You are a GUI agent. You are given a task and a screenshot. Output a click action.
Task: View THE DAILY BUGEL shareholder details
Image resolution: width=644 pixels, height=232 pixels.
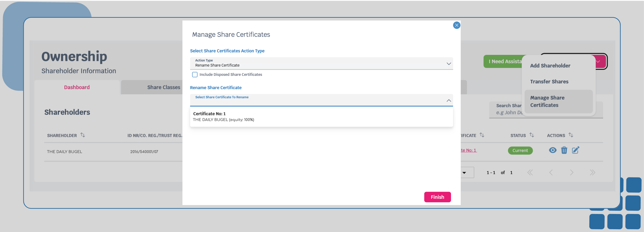tap(553, 150)
